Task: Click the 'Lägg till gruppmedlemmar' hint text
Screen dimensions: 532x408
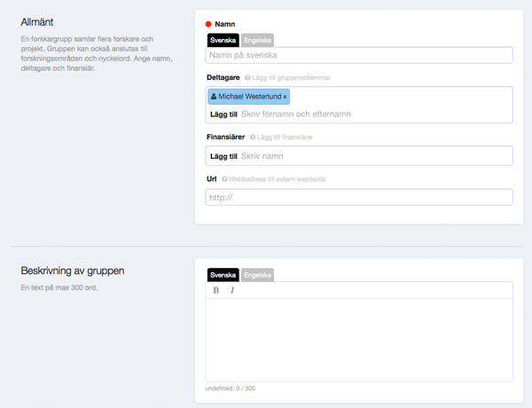Action: (291, 78)
